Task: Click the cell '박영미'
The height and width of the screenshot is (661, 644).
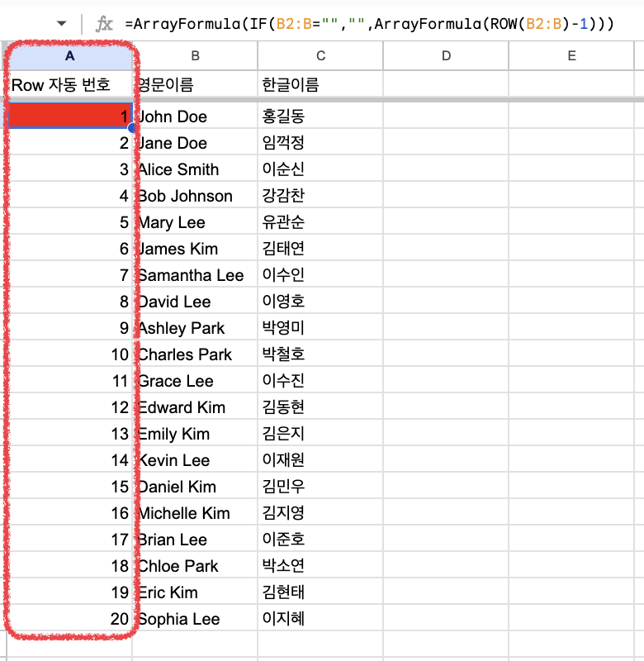Action: (x=320, y=328)
